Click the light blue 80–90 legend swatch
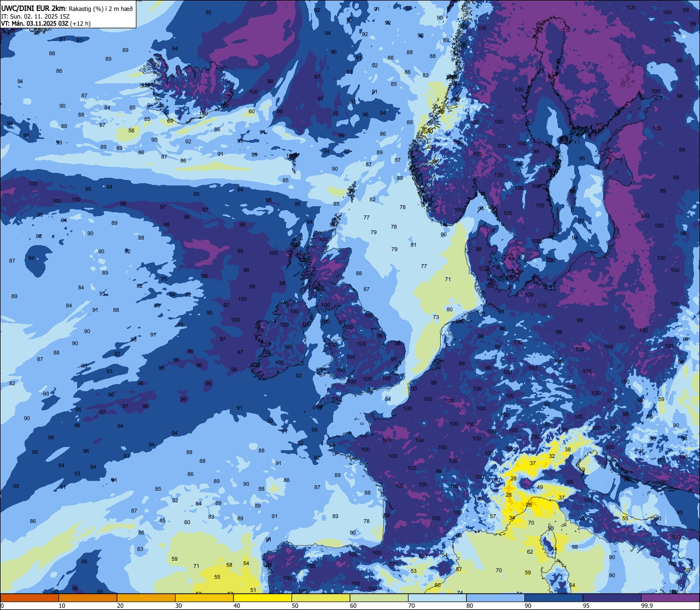The width and height of the screenshot is (700, 610). (x=495, y=597)
